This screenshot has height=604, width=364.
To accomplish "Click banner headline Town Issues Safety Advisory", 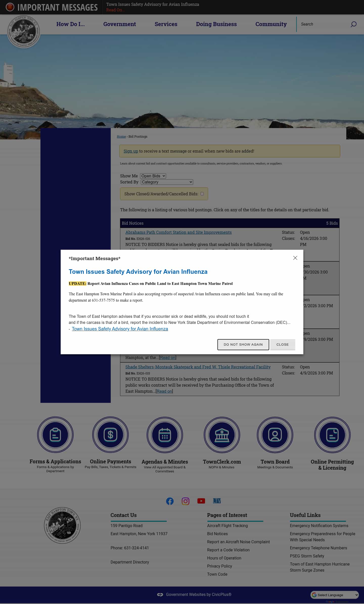I will 153,4.
